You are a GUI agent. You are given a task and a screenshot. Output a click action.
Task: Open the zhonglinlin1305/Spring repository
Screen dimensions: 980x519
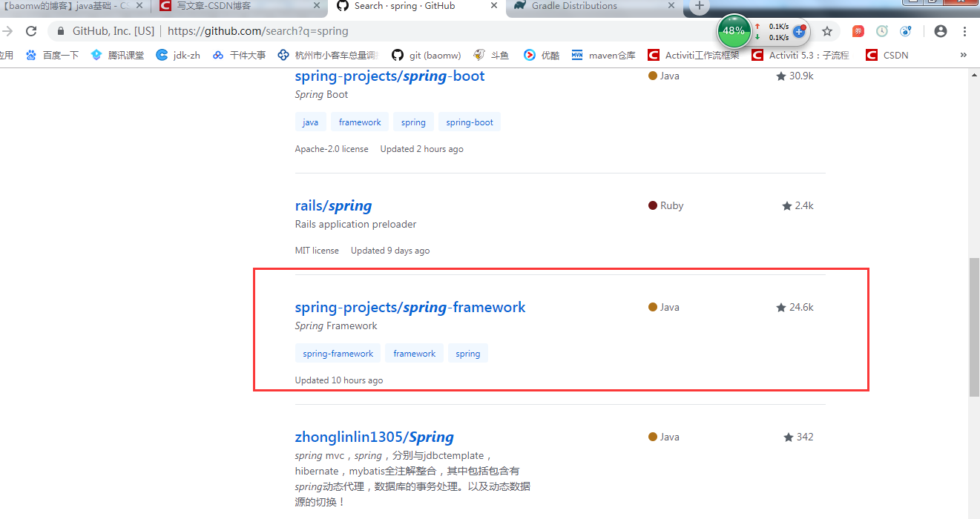(374, 437)
